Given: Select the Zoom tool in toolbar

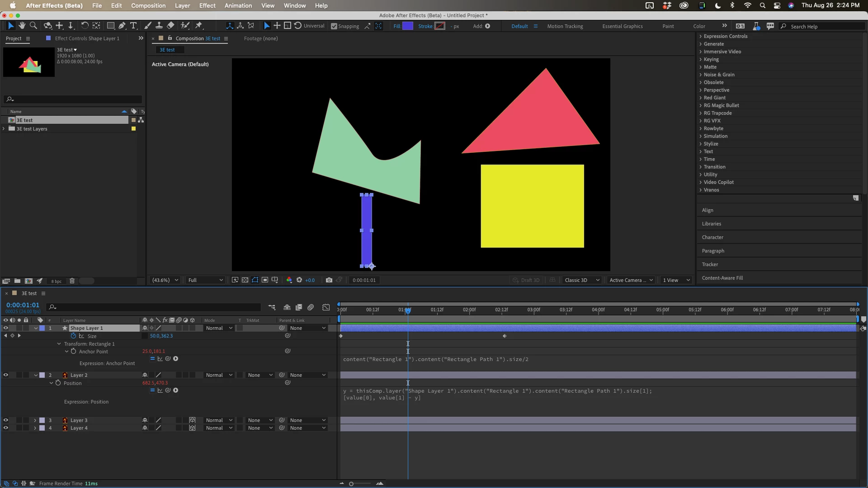Looking at the screenshot, I should pos(33,26).
